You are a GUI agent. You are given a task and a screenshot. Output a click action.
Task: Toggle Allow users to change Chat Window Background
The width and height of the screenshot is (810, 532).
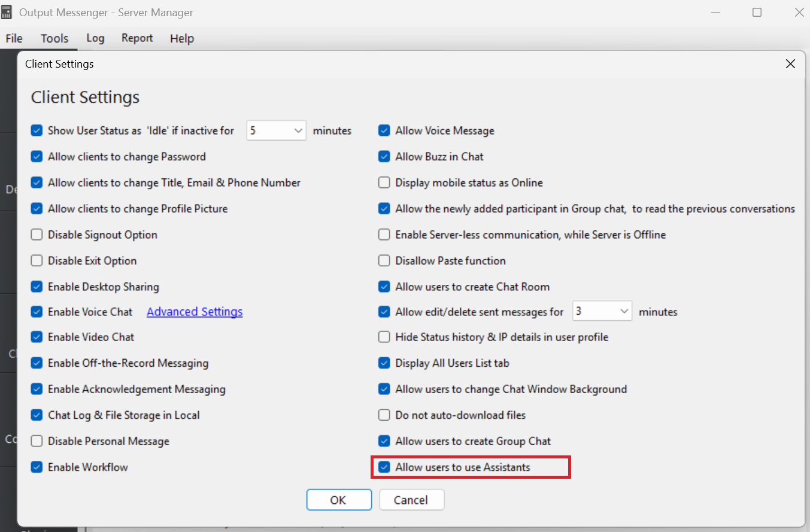(384, 389)
